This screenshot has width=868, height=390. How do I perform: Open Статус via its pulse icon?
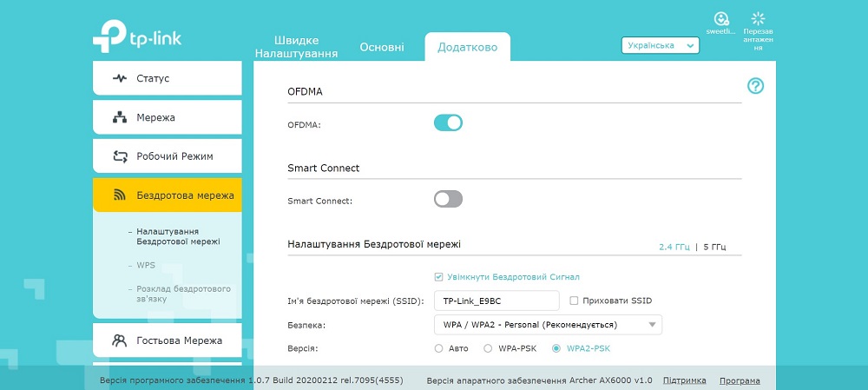click(120, 78)
